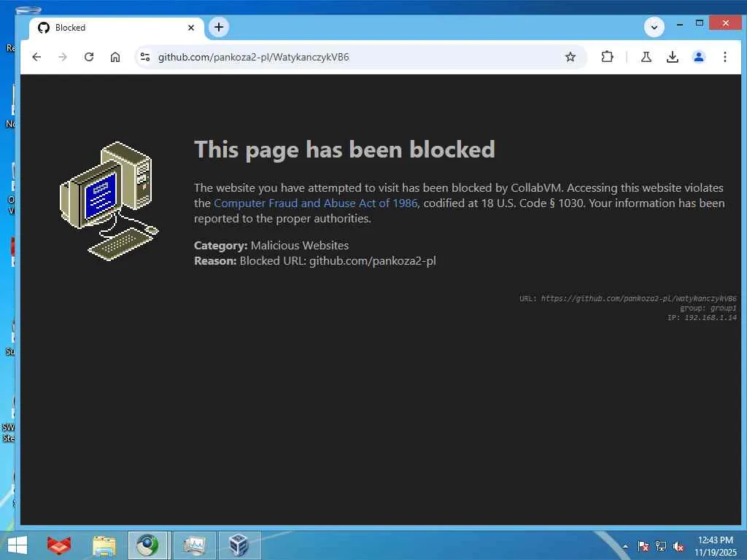Screen dimensions: 747x560
Task: Show hidden system tray icons
Action: [x=625, y=546]
